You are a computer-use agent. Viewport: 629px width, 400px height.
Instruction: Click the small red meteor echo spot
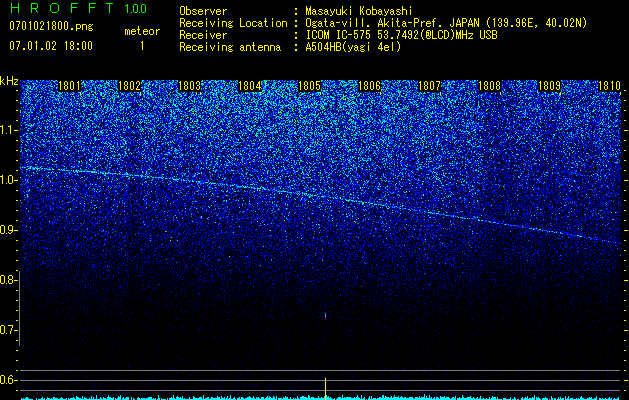tap(325, 316)
